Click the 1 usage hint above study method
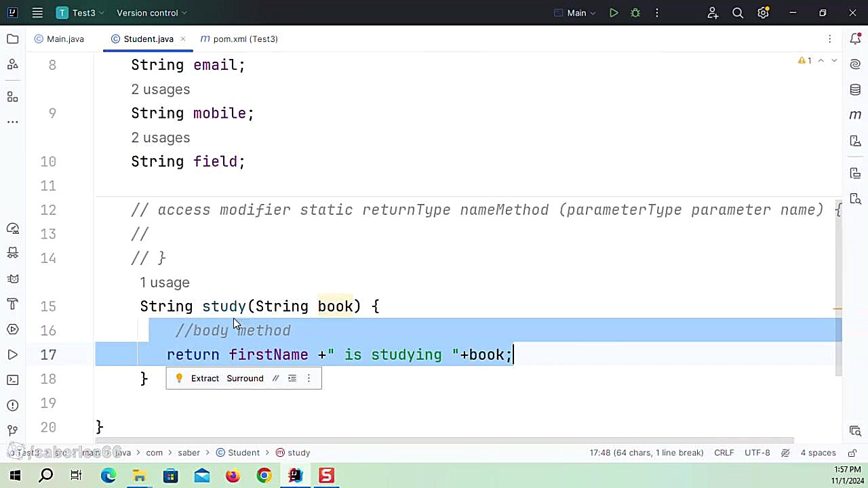This screenshot has height=488, width=868. (165, 283)
